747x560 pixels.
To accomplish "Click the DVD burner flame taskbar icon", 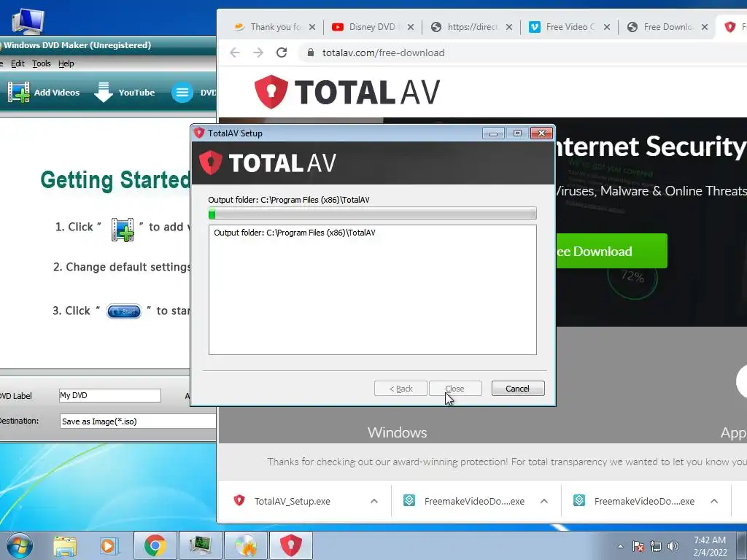I will 246,545.
